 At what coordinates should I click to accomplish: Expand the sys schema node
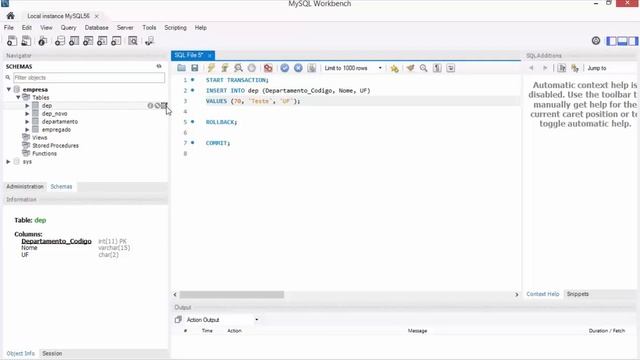[8, 162]
